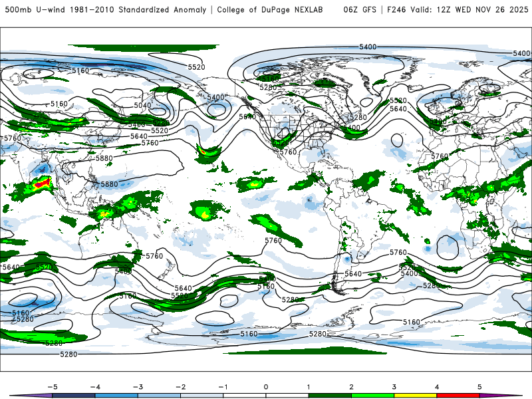Select the '4' colorbar tick label
Screen dimensions: 532x399
point(437,387)
